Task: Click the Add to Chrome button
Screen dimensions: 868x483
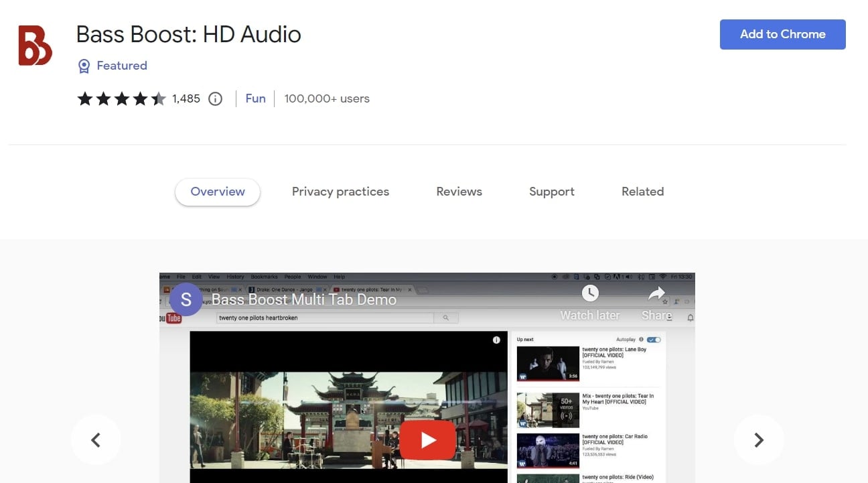Action: 782,34
